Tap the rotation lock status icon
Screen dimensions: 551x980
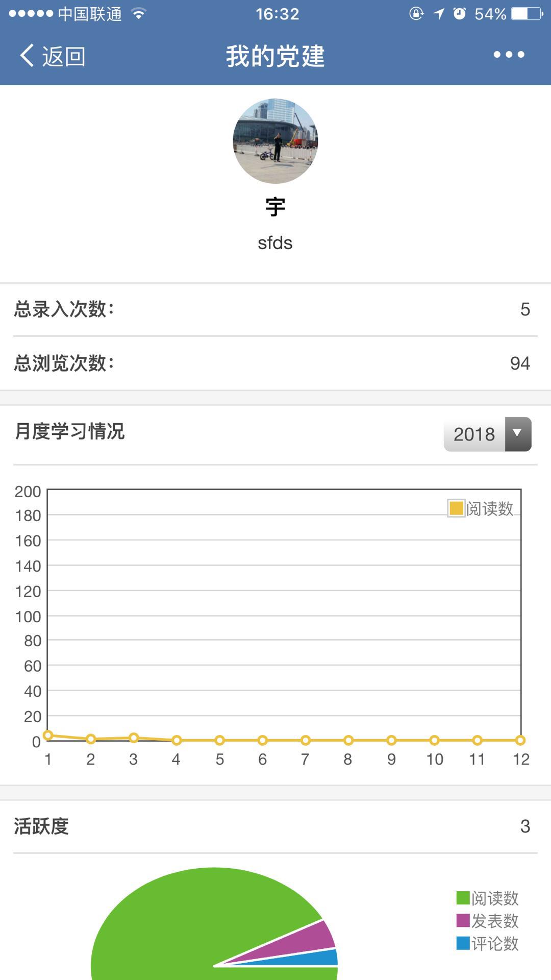click(416, 14)
